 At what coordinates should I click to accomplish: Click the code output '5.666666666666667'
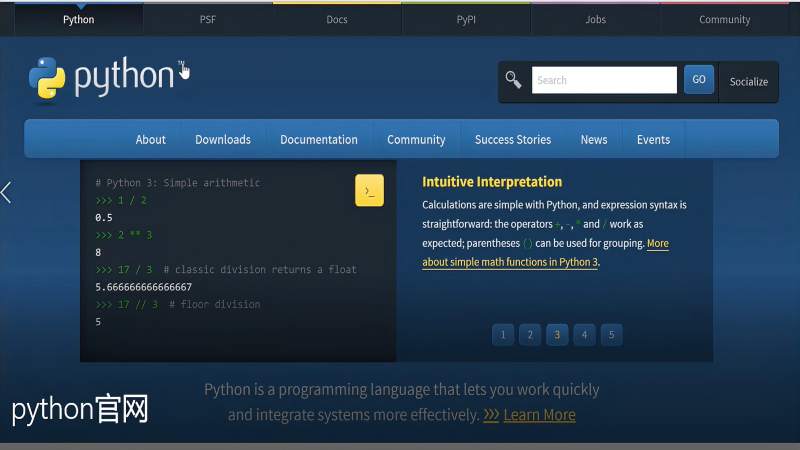click(143, 287)
